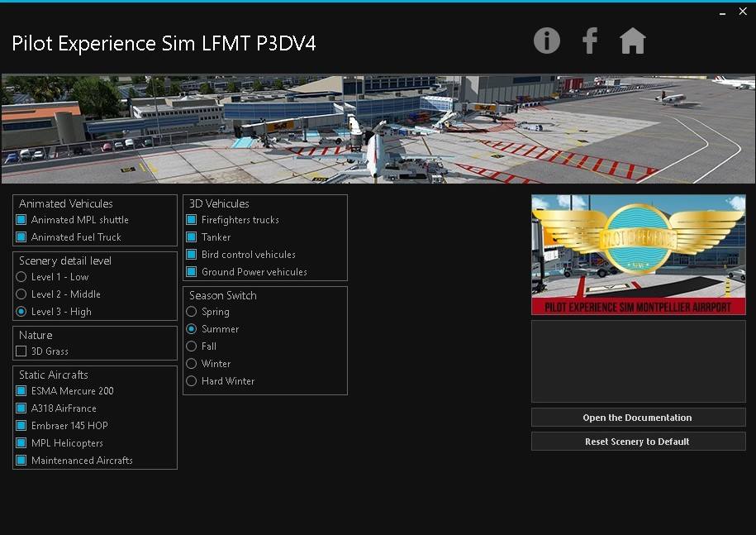Click the airport panorama banner image

(x=378, y=129)
